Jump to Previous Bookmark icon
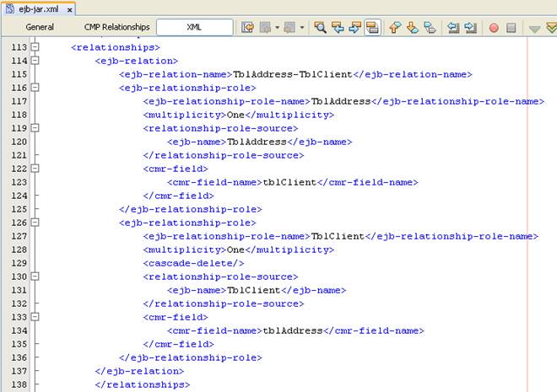Image resolution: width=557 pixels, height=392 pixels. tap(395, 27)
